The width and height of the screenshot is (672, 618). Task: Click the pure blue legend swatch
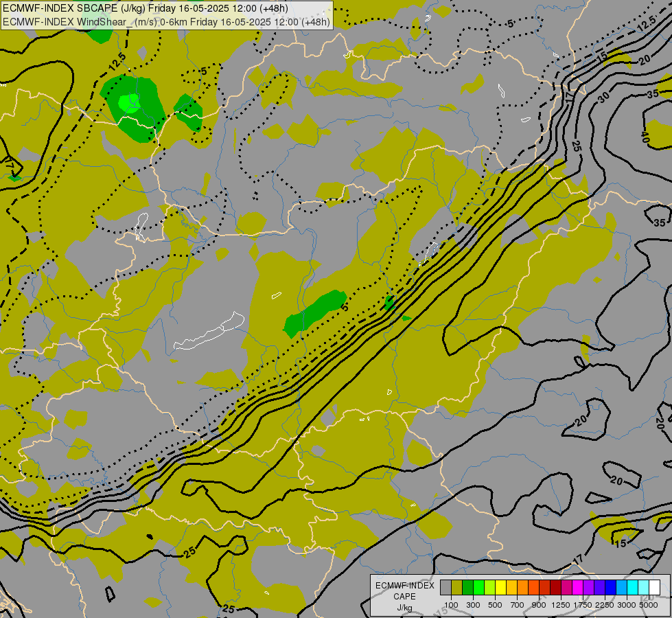pos(610,587)
